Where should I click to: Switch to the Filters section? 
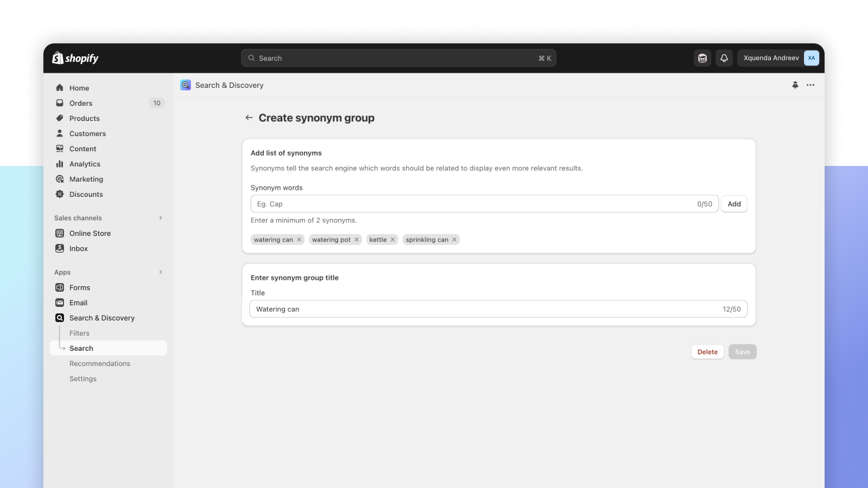click(x=79, y=333)
